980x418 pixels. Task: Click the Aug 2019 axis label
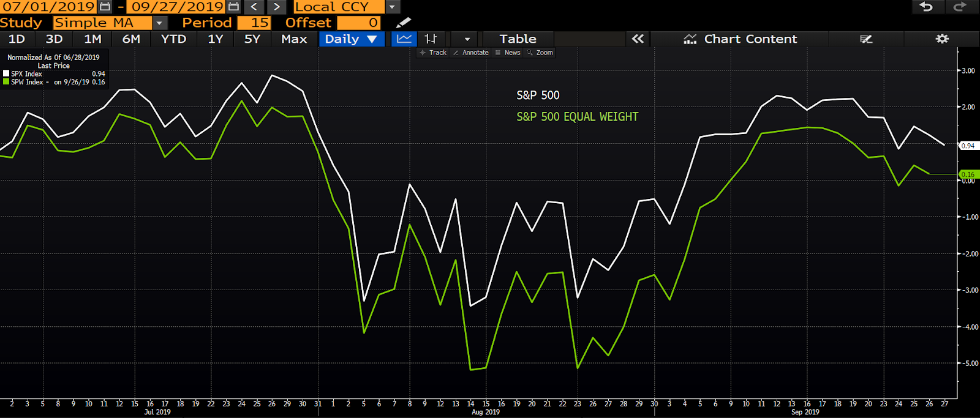click(x=486, y=412)
